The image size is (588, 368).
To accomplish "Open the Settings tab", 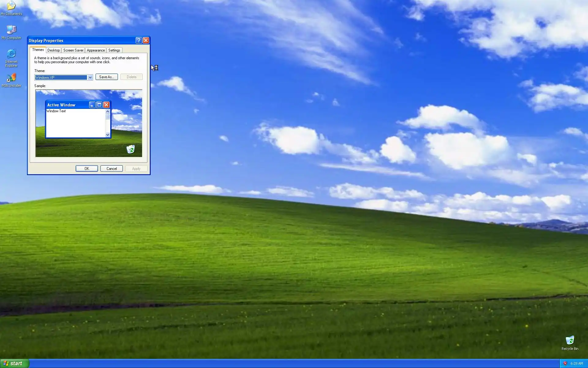I will [114, 50].
